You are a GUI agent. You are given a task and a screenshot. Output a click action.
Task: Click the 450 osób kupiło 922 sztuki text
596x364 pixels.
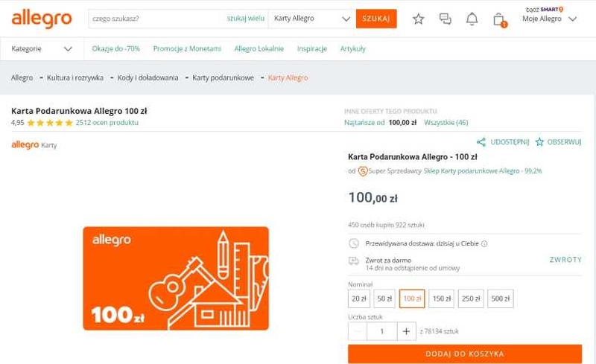tap(386, 225)
